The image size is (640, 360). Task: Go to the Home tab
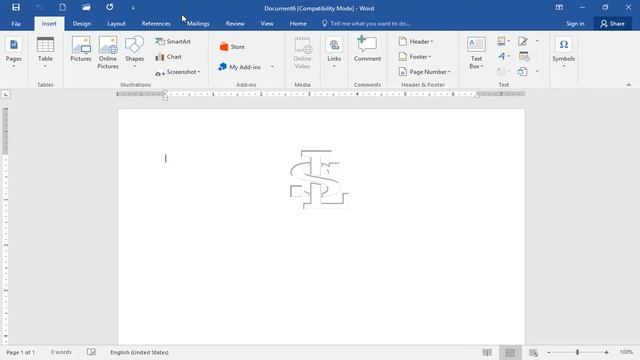point(298,24)
